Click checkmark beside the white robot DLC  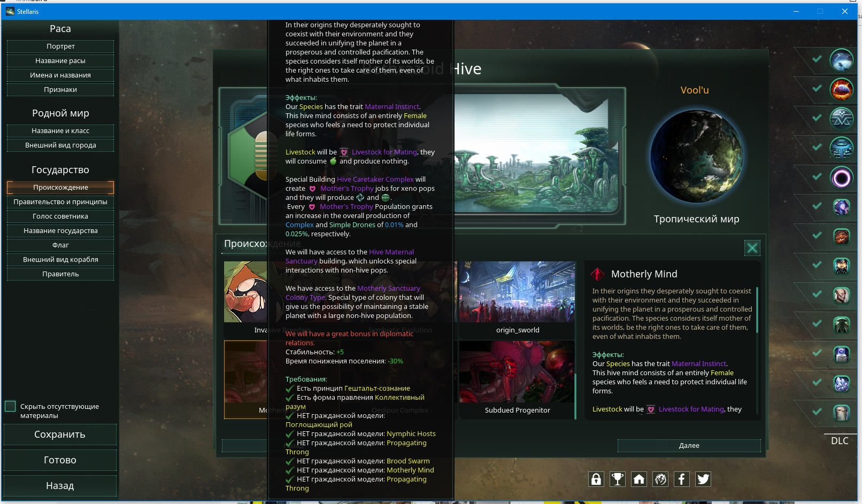pos(817,353)
